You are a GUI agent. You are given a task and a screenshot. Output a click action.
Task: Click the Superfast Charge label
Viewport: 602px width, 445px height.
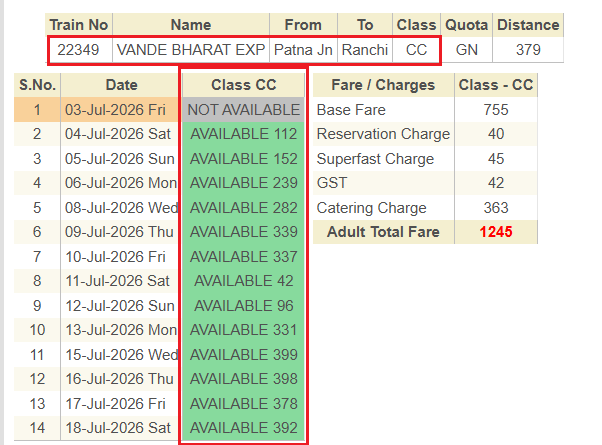tap(375, 159)
